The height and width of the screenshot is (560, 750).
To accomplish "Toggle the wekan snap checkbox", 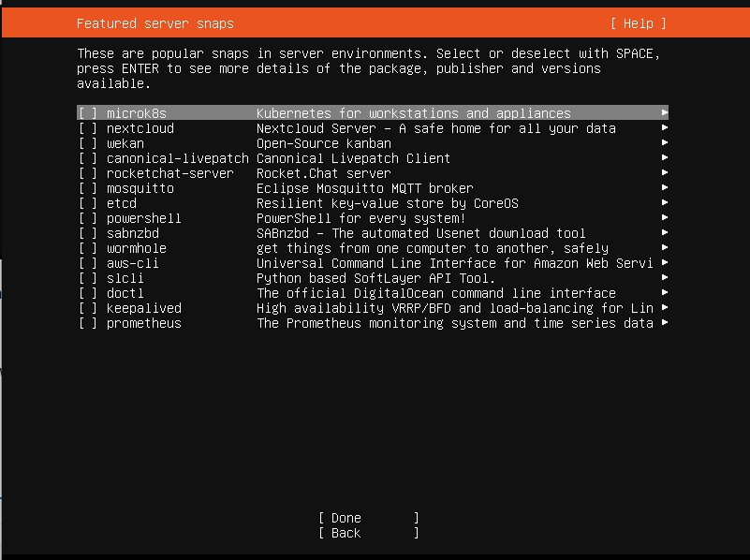I will tap(88, 143).
